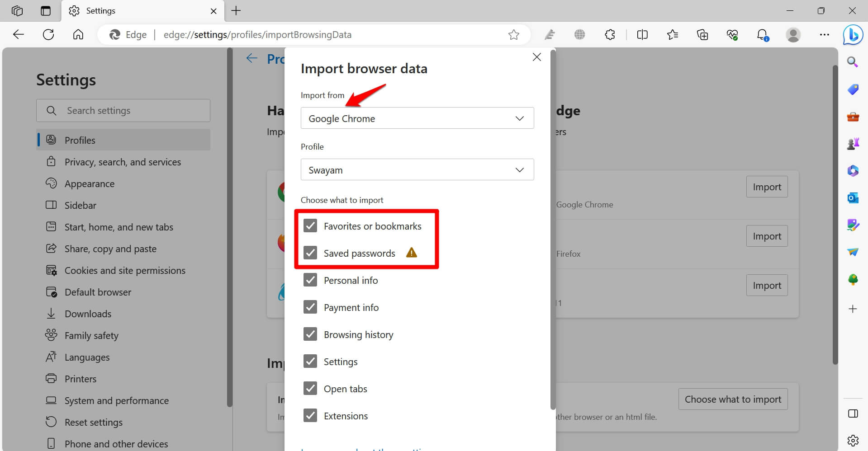Close the Import browser data dialog
This screenshot has height=451, width=868.
[x=536, y=57]
